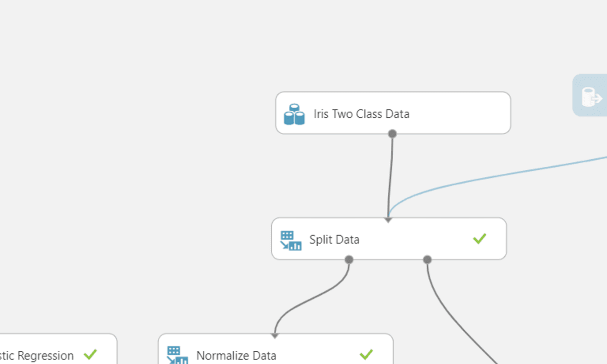Select the web service input icon
This screenshot has height=364, width=607.
pos(591,97)
